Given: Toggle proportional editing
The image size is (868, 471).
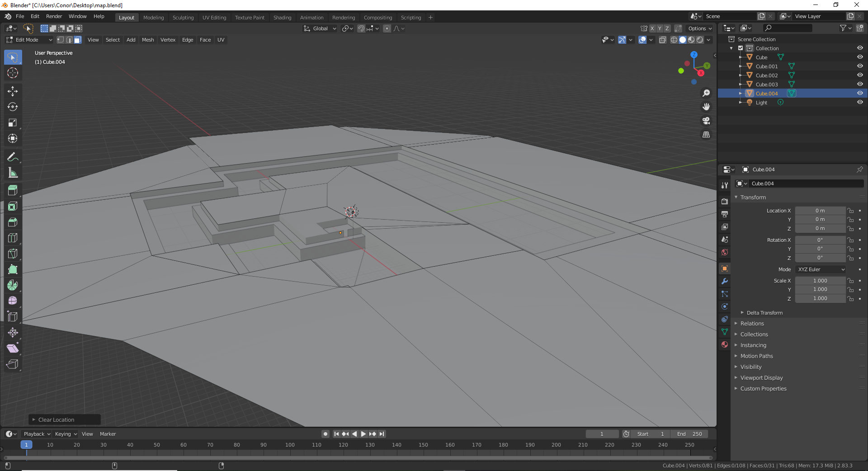Looking at the screenshot, I should click(x=387, y=28).
